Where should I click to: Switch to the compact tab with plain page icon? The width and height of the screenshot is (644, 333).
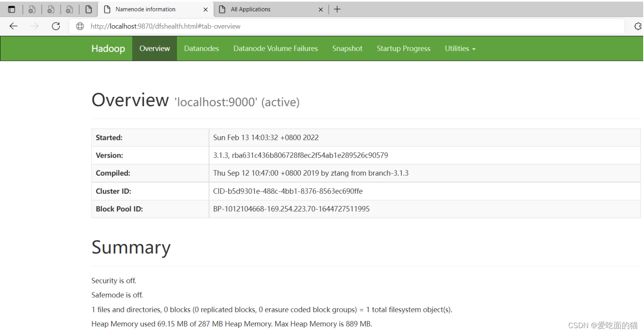88,9
